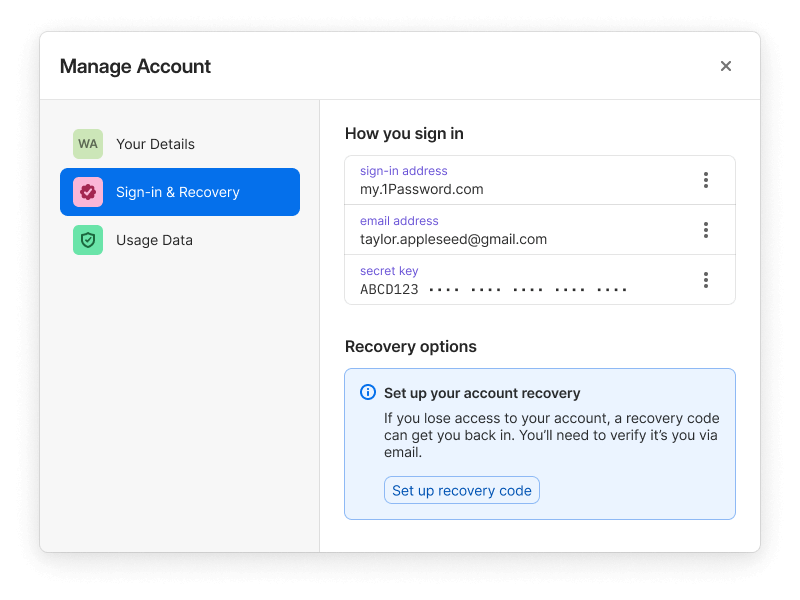800x600 pixels.
Task: Select the Sign-in & Recovery tab label
Action: coord(178,192)
